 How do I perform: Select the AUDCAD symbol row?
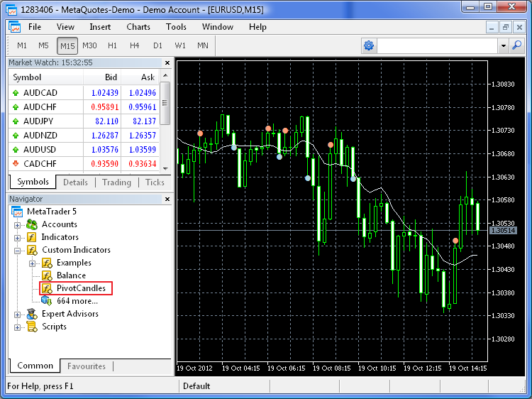click(x=84, y=93)
